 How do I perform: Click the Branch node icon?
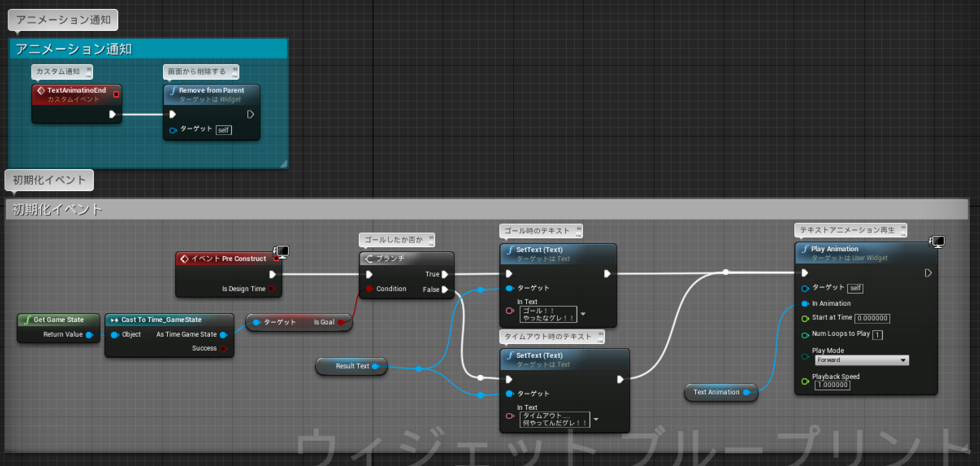(x=369, y=259)
